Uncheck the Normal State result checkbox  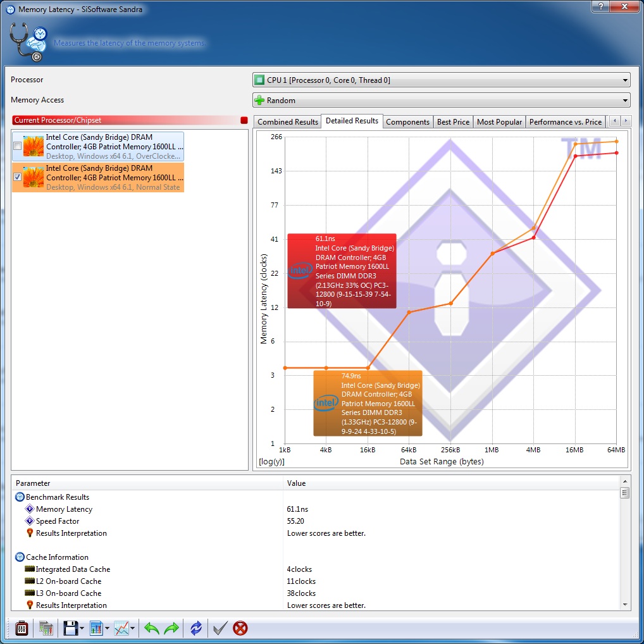pyautogui.click(x=18, y=178)
